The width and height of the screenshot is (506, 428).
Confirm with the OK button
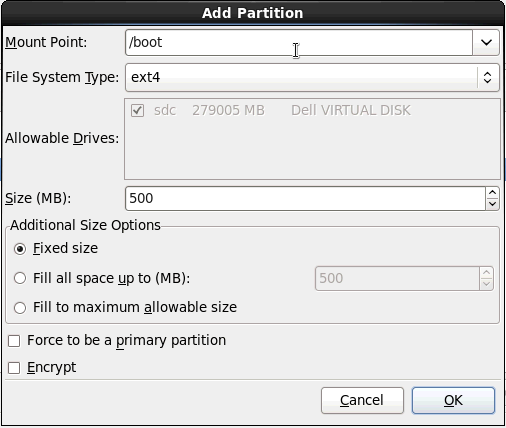click(x=453, y=400)
